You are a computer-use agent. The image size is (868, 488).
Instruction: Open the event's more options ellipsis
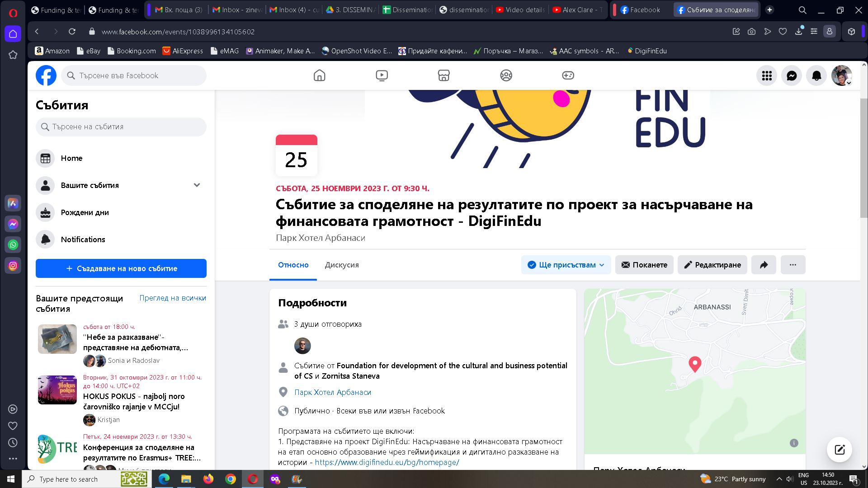pos(793,265)
